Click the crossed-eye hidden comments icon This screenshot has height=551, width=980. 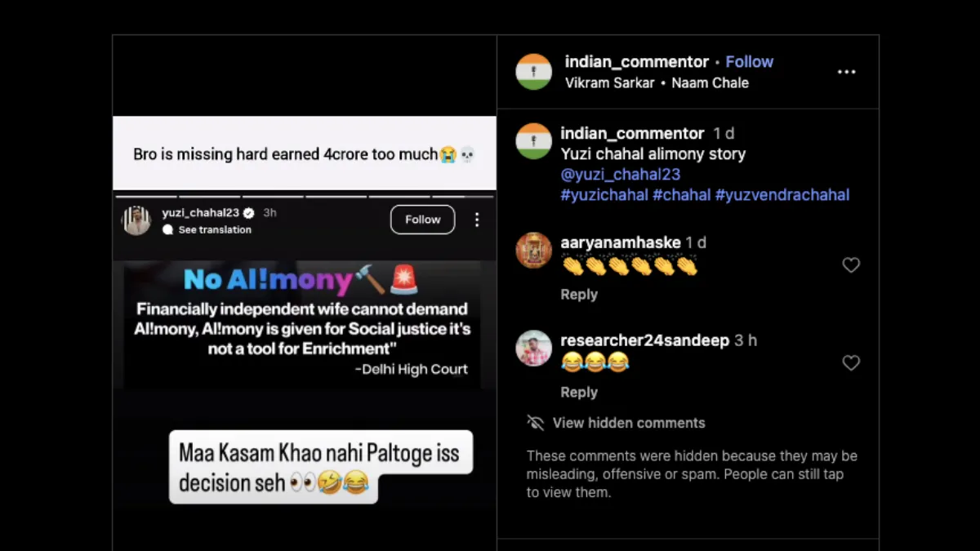coord(536,423)
